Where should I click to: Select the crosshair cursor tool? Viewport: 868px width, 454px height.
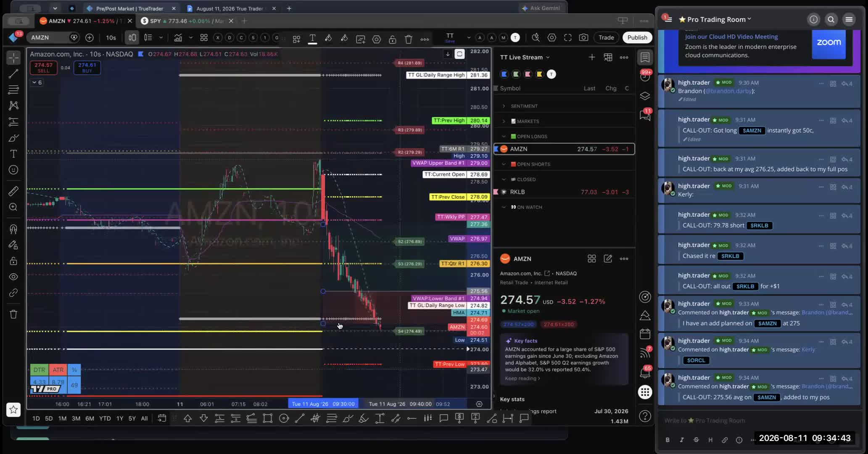coord(13,58)
